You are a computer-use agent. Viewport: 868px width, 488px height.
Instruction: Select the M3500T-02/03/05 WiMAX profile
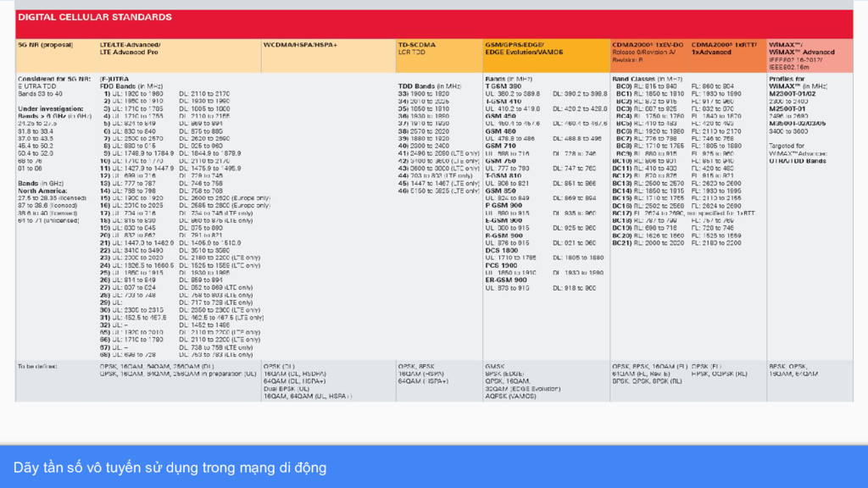click(797, 124)
